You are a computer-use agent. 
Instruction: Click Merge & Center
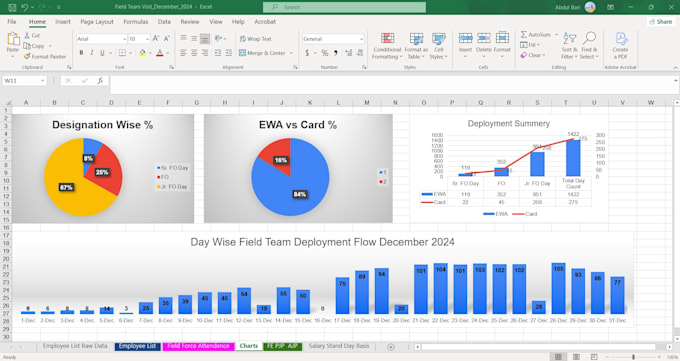[x=263, y=53]
